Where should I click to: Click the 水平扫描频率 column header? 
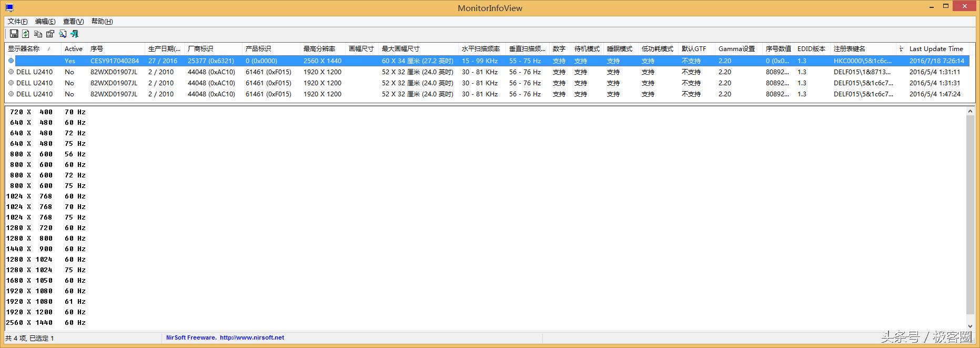point(482,49)
